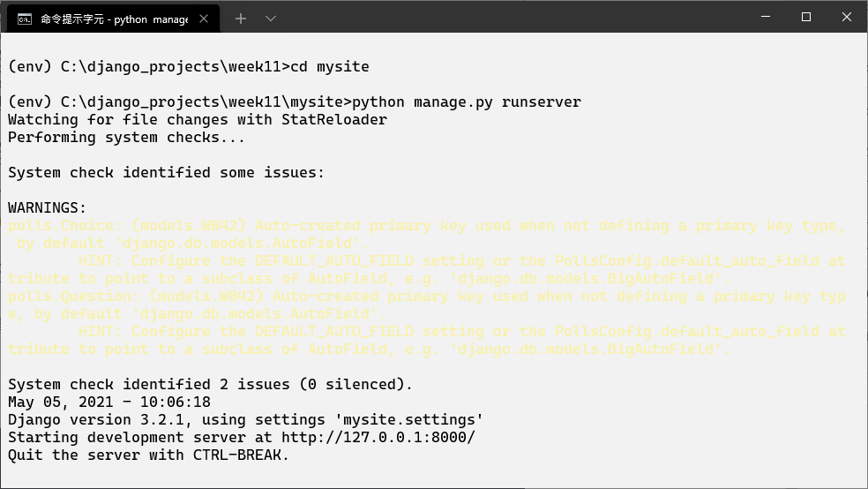
Task: Open a new tab with the plus button
Action: pos(240,19)
